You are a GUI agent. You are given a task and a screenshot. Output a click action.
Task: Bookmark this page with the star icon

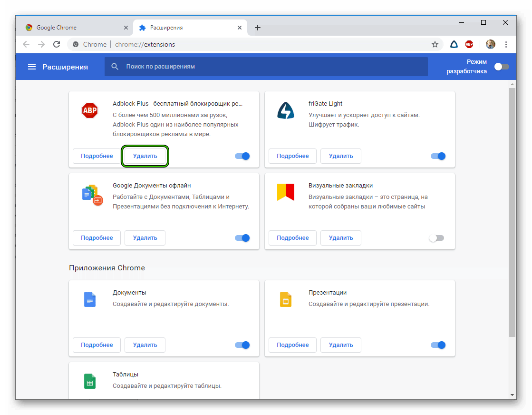[x=435, y=44]
